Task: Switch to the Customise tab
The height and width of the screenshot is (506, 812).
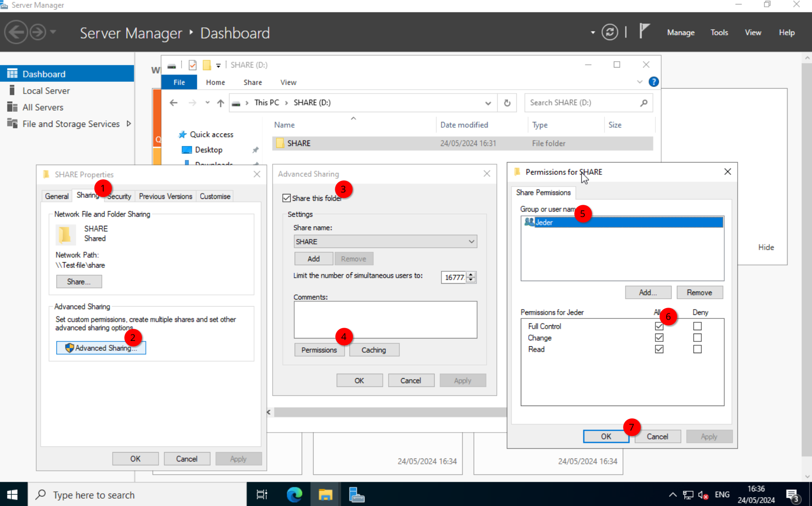Action: (215, 196)
